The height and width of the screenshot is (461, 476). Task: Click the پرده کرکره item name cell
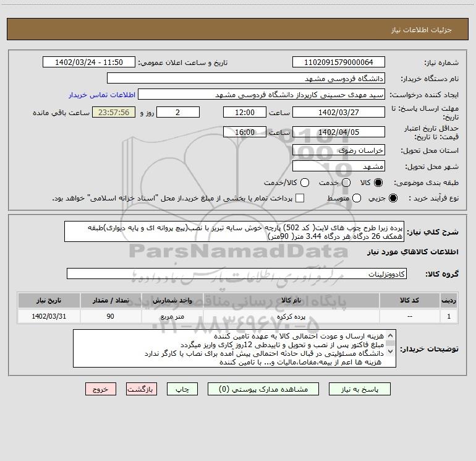291,316
